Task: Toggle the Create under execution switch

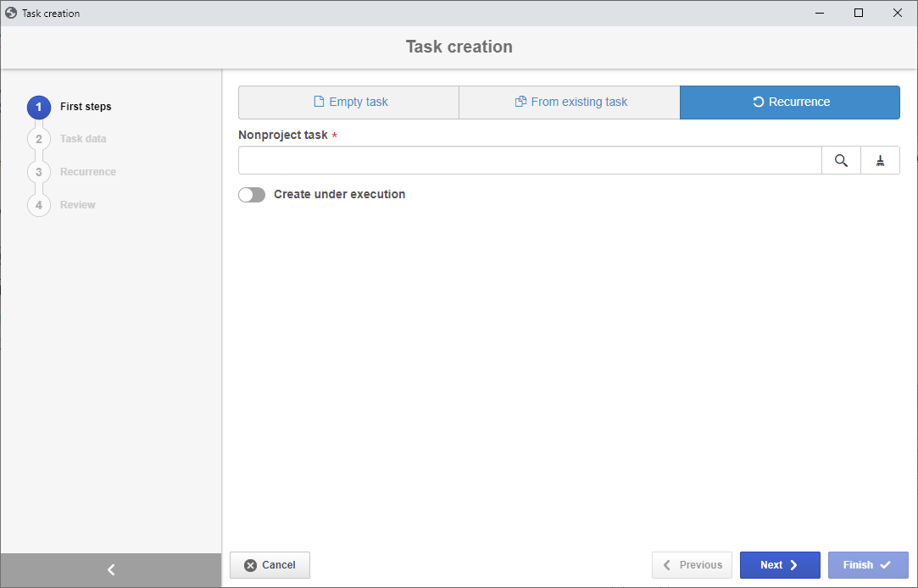Action: (252, 195)
